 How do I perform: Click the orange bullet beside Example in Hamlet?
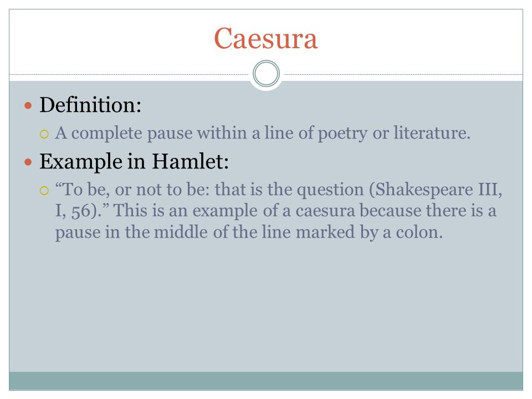coord(28,162)
